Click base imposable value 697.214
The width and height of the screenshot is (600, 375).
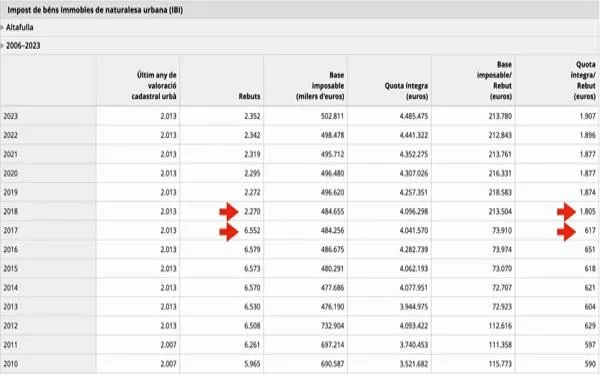[x=333, y=345]
